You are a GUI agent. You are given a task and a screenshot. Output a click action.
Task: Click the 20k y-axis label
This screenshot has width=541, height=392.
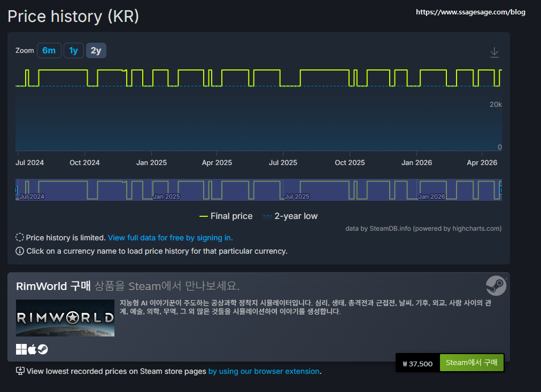(x=496, y=105)
